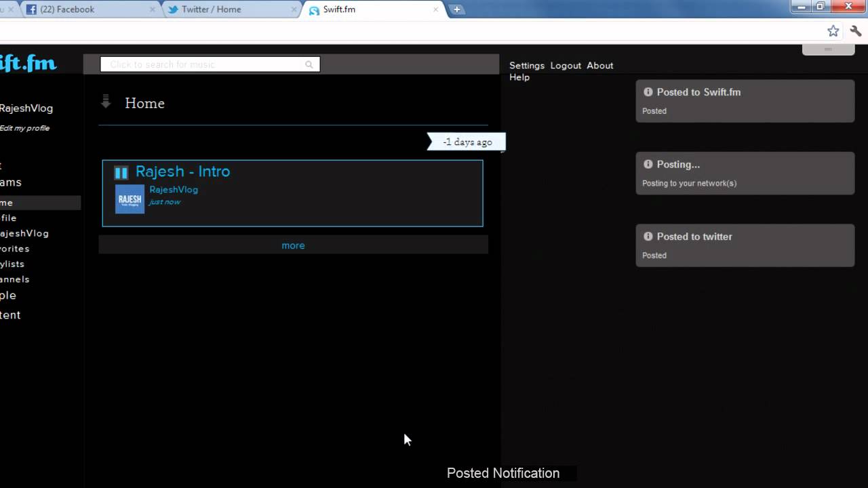Click the Swift.fm tab favicon
This screenshot has width=868, height=488.
pyautogui.click(x=314, y=10)
